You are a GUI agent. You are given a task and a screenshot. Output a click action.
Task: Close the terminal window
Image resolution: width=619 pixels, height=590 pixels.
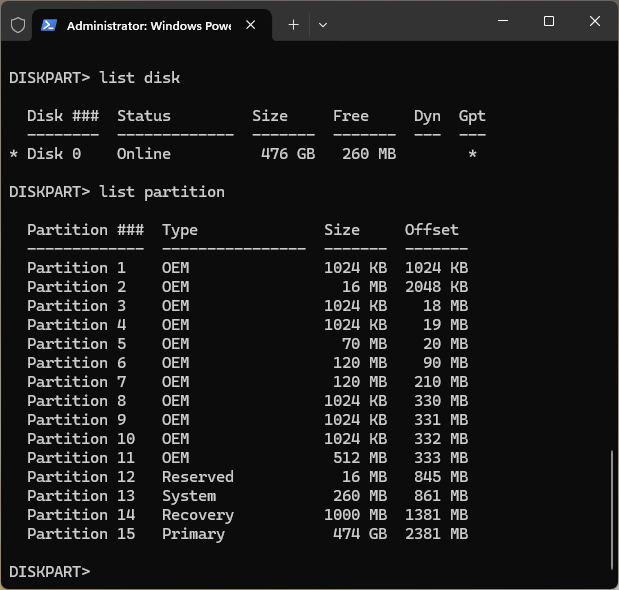595,21
